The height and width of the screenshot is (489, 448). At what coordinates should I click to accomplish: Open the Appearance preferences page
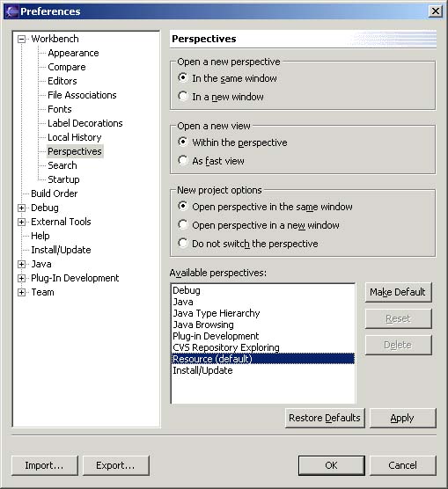tap(73, 53)
